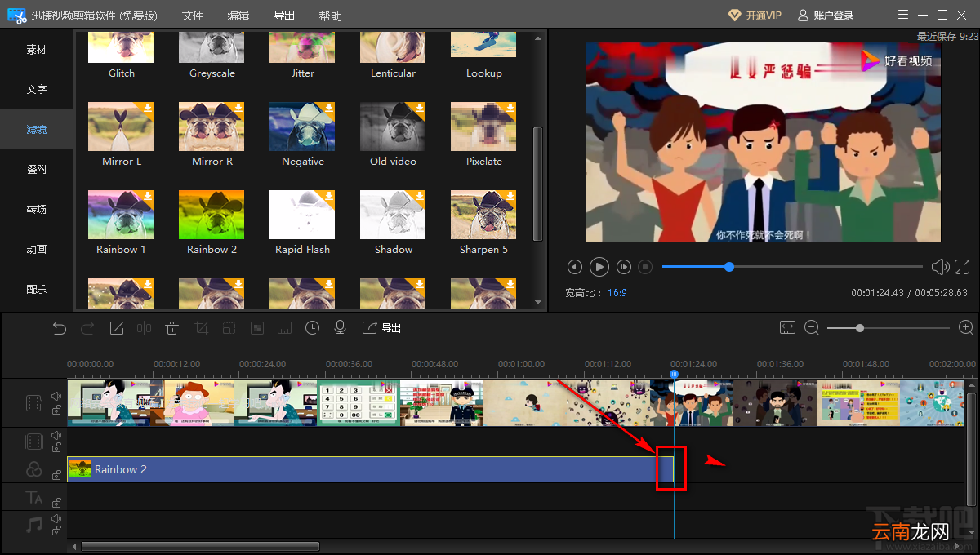Mute the second video track
The height and width of the screenshot is (555, 980).
pyautogui.click(x=56, y=435)
